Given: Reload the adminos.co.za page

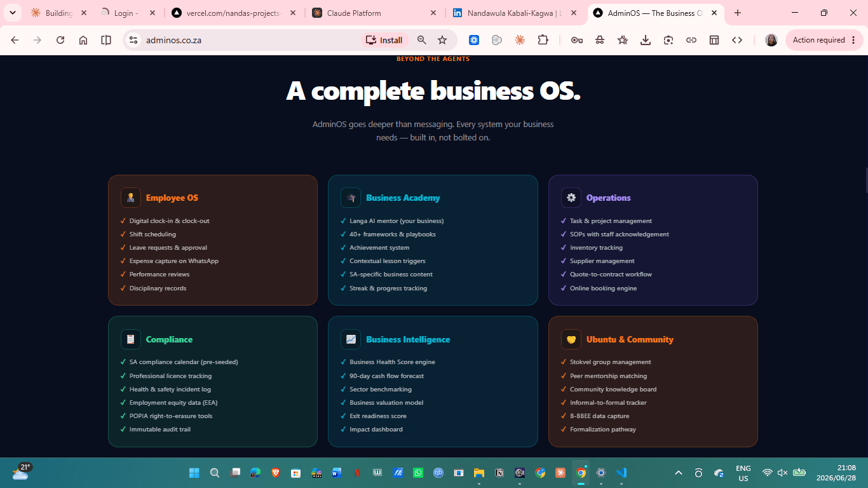Looking at the screenshot, I should [x=60, y=40].
